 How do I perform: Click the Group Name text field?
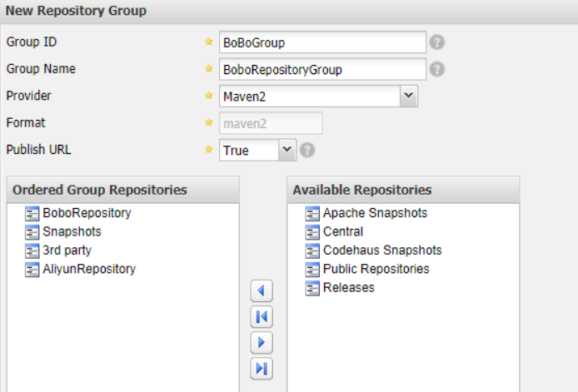click(x=322, y=69)
